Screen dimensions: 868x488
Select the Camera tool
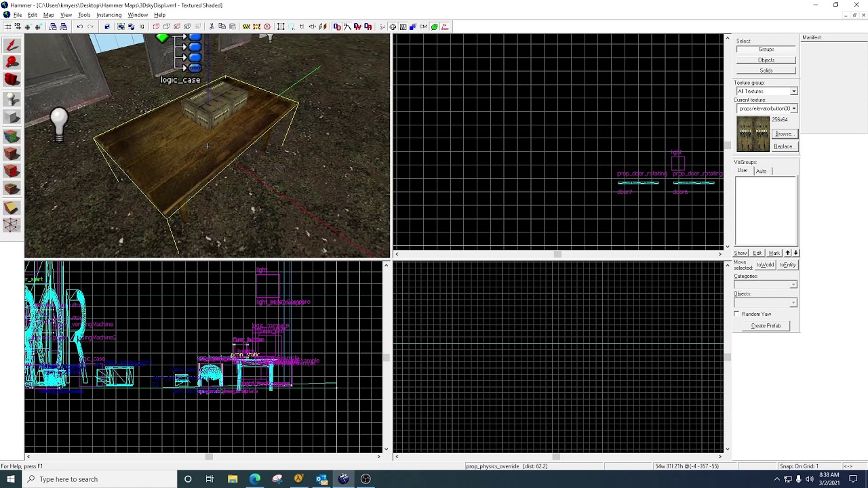12,80
